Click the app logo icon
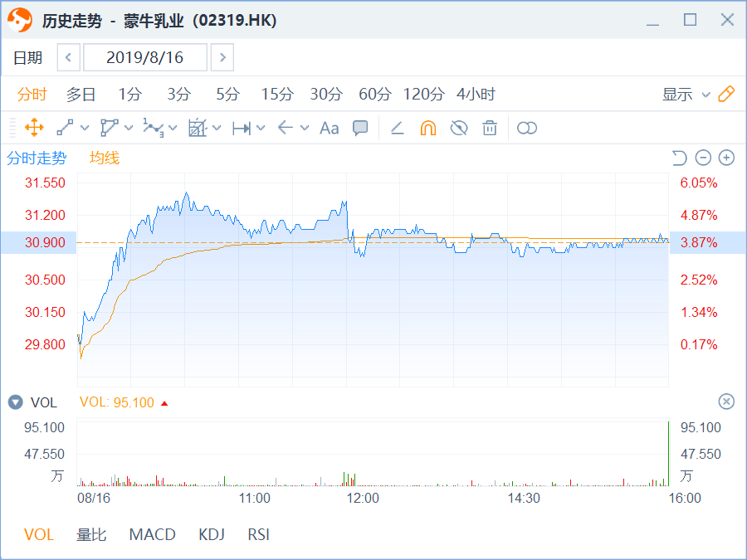This screenshot has width=747, height=560. click(20, 20)
